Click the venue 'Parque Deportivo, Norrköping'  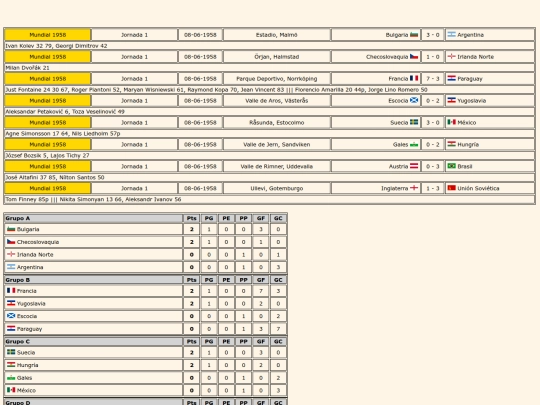277,79
